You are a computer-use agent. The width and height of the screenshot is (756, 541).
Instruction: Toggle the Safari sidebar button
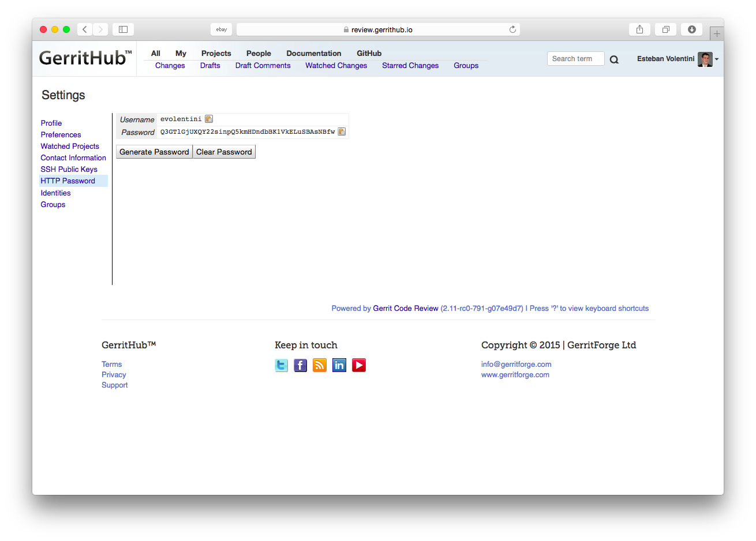(x=123, y=29)
